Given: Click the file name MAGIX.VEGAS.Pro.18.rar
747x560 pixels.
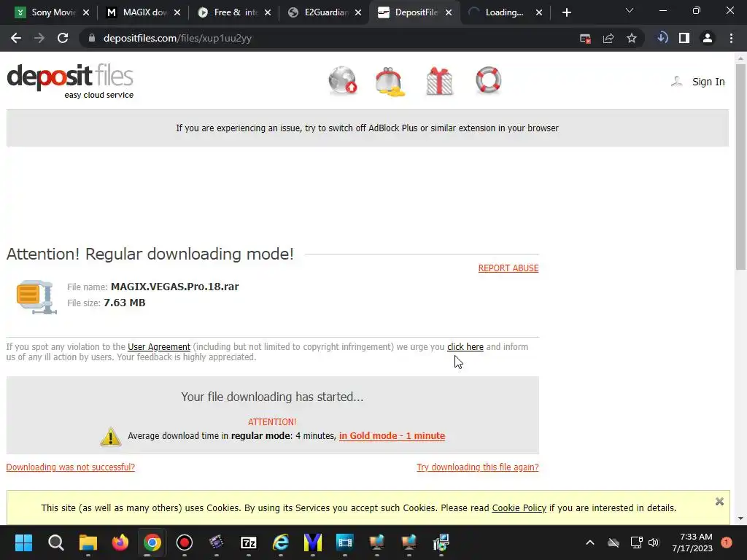Looking at the screenshot, I should 175,287.
